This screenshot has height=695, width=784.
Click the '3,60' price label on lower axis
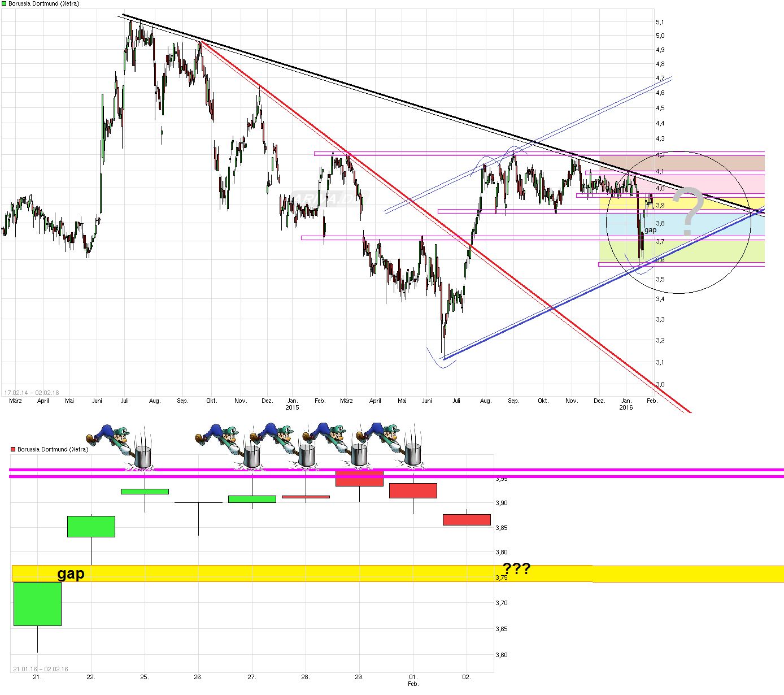(x=502, y=655)
